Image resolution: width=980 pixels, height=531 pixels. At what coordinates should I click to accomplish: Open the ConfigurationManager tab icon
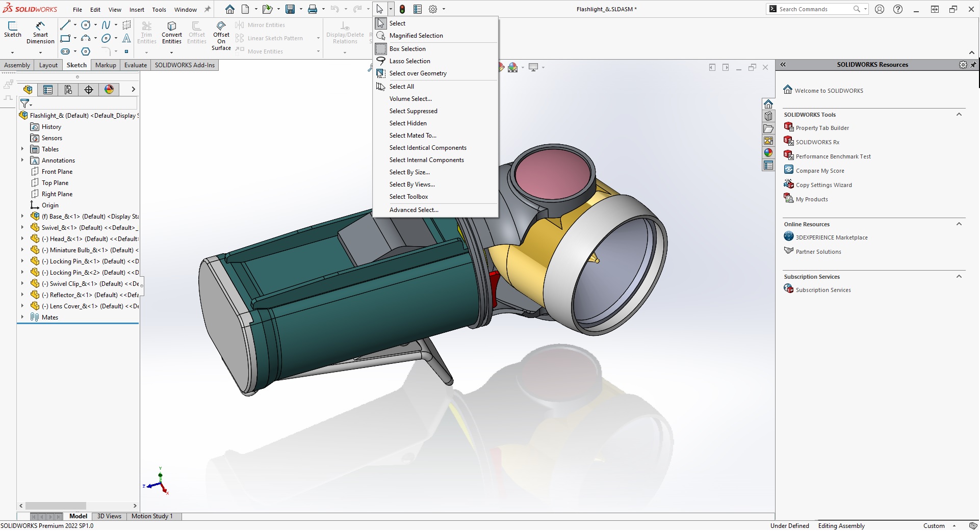[68, 90]
